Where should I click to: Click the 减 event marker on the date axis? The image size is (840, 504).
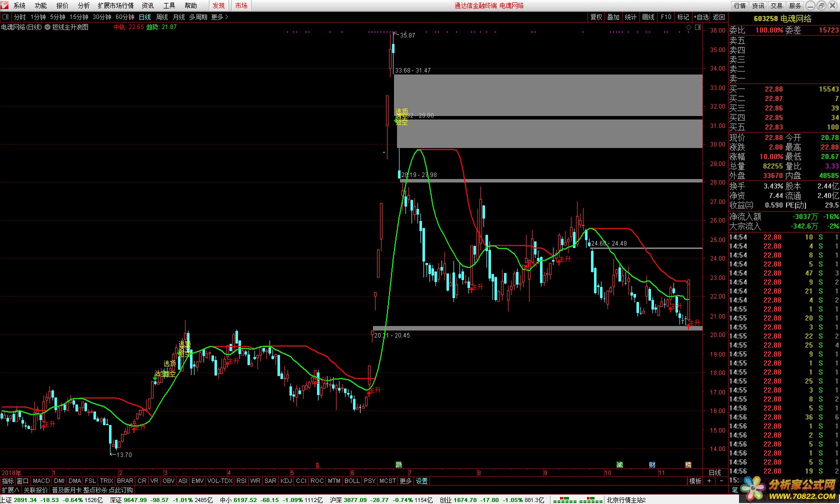[619, 464]
